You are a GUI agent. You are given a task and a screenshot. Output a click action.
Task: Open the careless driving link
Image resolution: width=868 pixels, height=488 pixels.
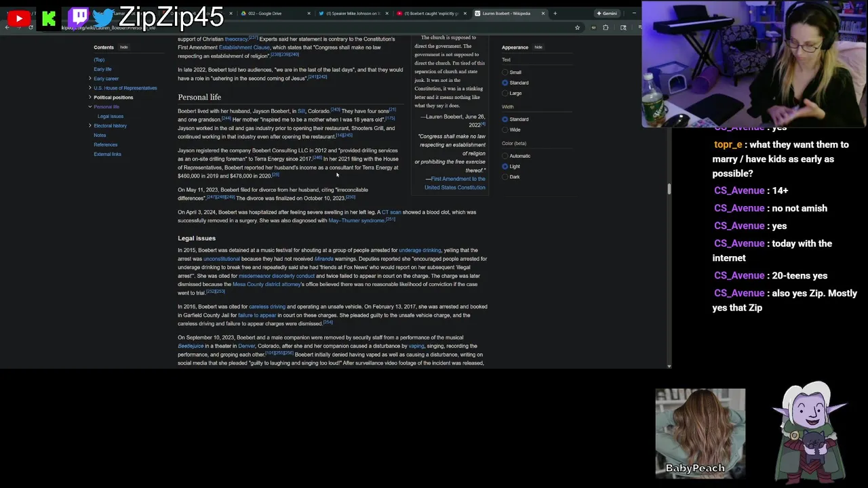[x=267, y=307]
